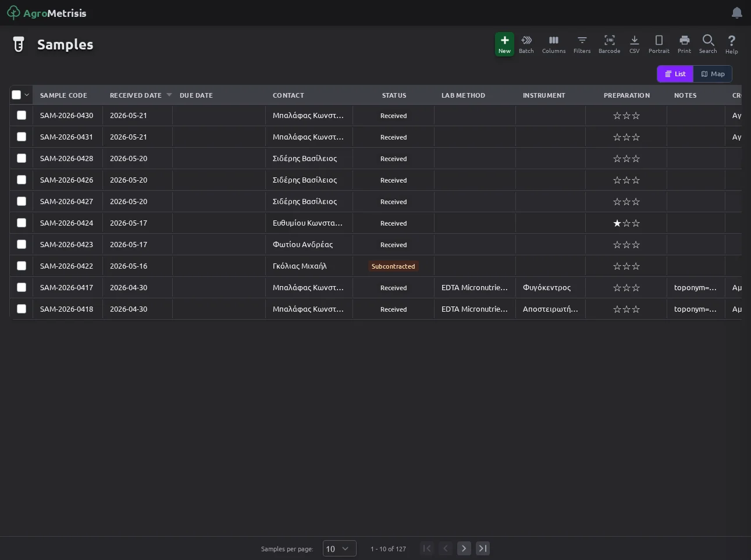This screenshot has width=751, height=560.
Task: Select the SAM-2026-0431 row checkbox
Action: point(22,137)
